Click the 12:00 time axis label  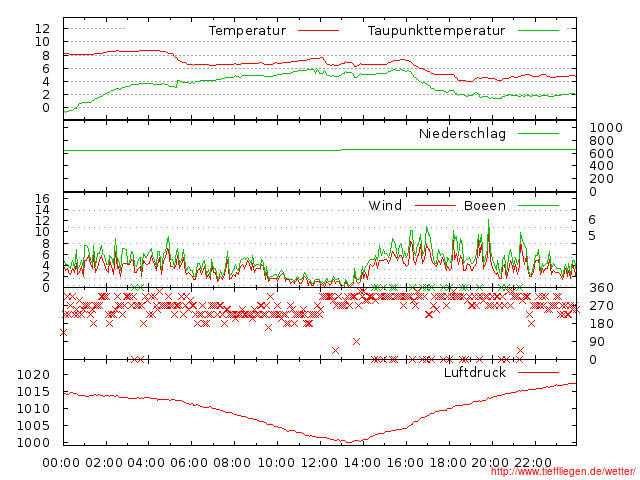319,463
